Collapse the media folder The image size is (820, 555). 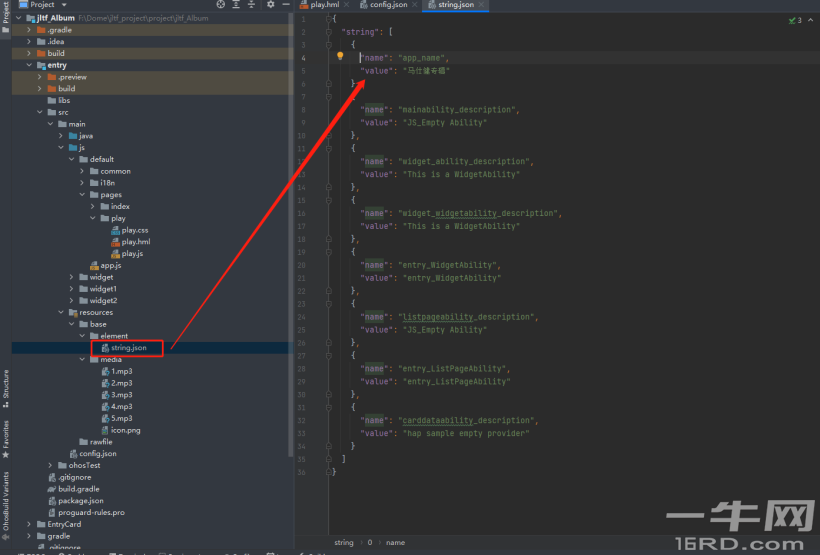pyautogui.click(x=82, y=359)
